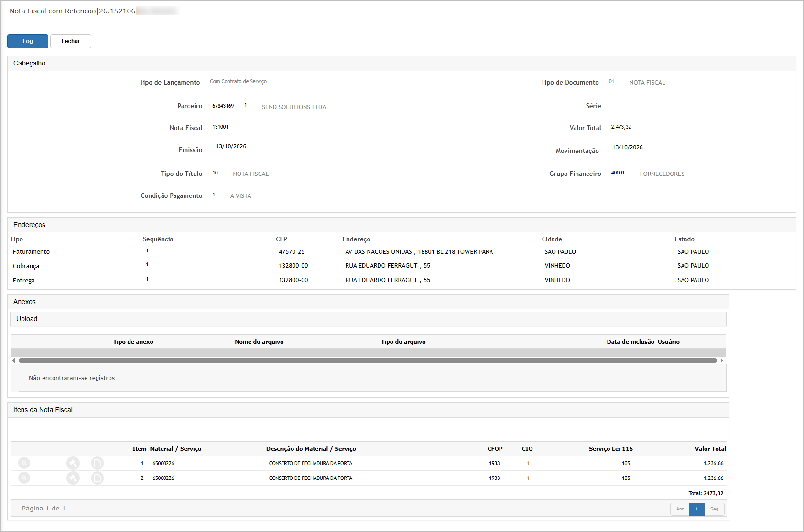Click the gavel icon for item 1

[73, 463]
